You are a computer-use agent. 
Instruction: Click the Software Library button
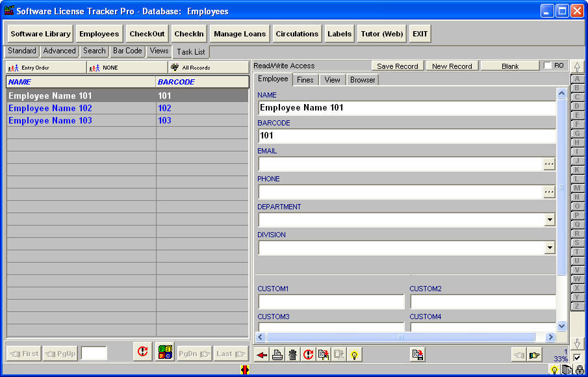40,34
